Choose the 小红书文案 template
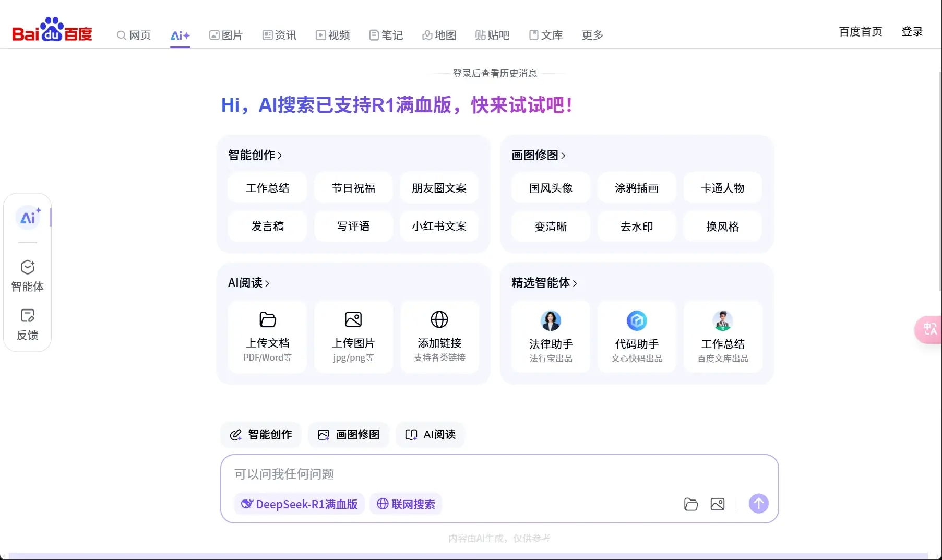The height and width of the screenshot is (560, 942). tap(439, 226)
